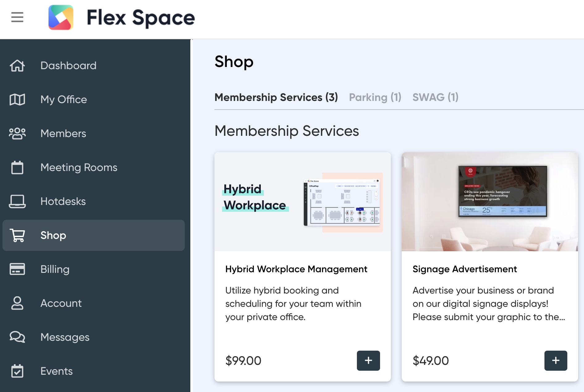The image size is (584, 392).
Task: Open Members via the people icon
Action: pos(17,133)
